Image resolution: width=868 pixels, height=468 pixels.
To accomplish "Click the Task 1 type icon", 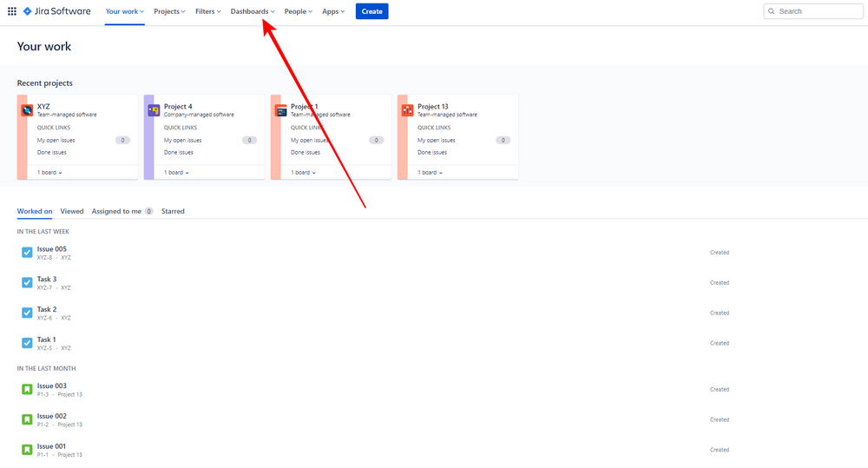I will coord(27,343).
